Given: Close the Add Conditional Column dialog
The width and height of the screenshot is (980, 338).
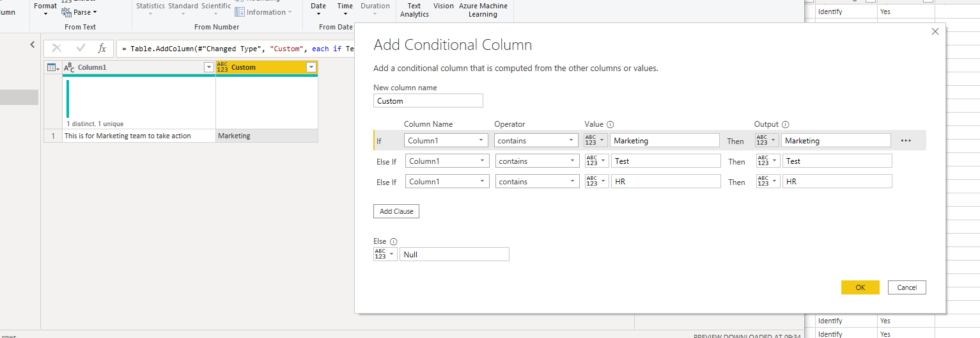Looking at the screenshot, I should [x=935, y=31].
